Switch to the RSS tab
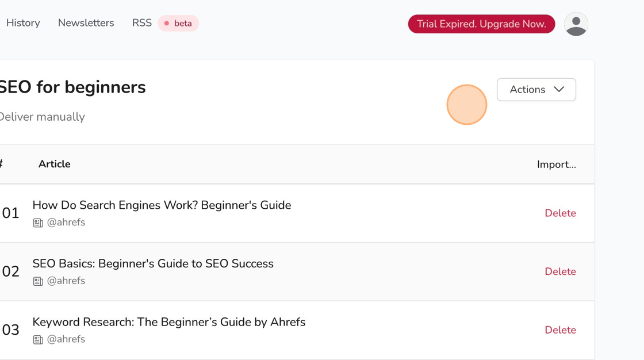The height and width of the screenshot is (360, 644). tap(141, 23)
